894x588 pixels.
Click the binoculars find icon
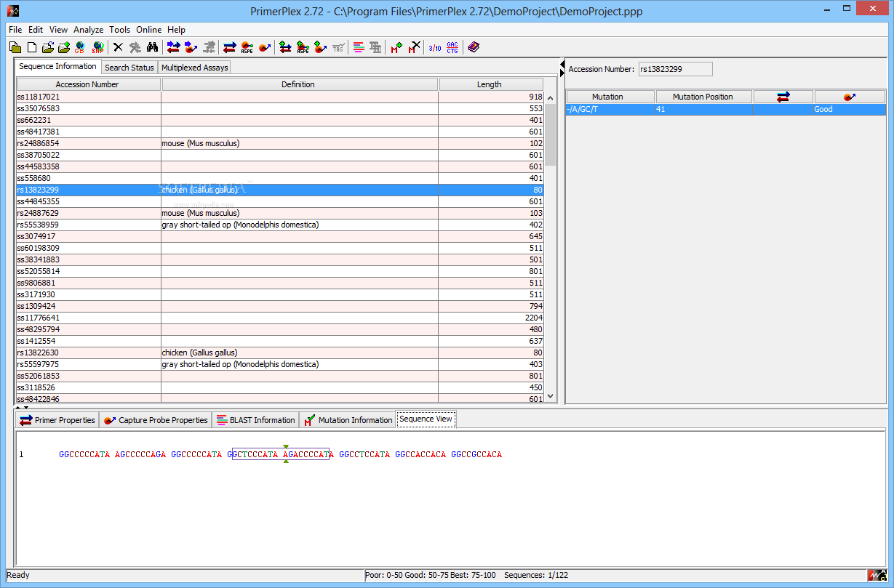(152, 47)
